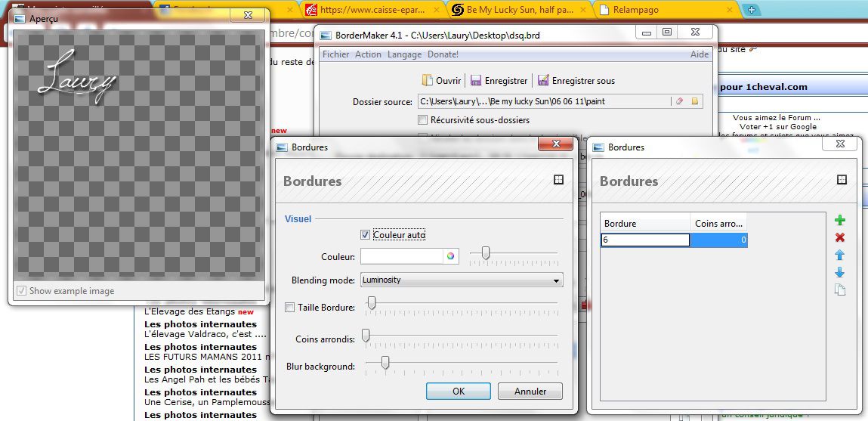Open the Aide menu
Viewport: 868px width, 421px height.
pyautogui.click(x=700, y=54)
